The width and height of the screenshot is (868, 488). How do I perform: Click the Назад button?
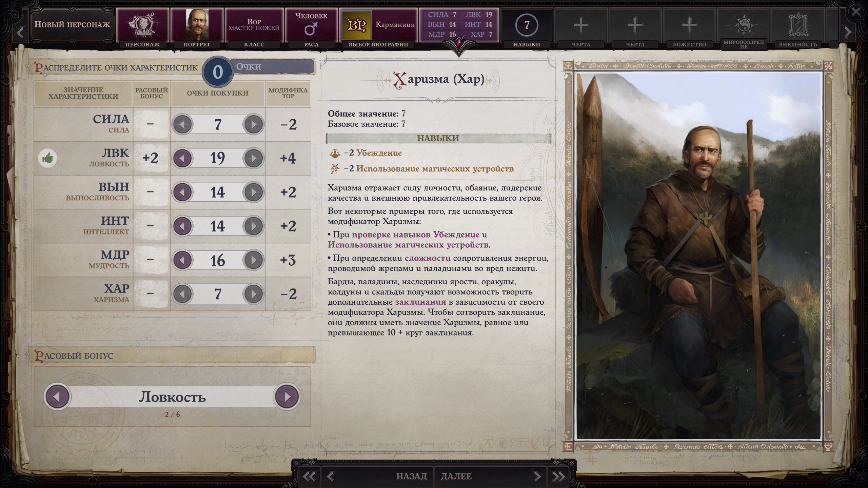coord(412,476)
